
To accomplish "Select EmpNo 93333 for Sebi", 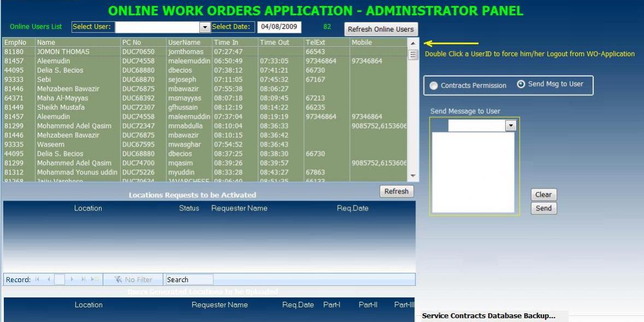I will coord(14,80).
